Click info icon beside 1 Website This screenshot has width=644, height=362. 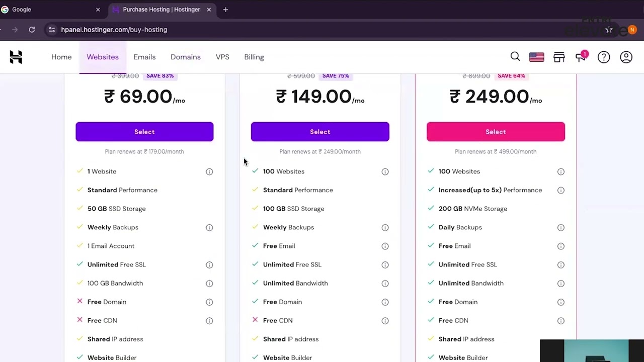click(x=209, y=172)
